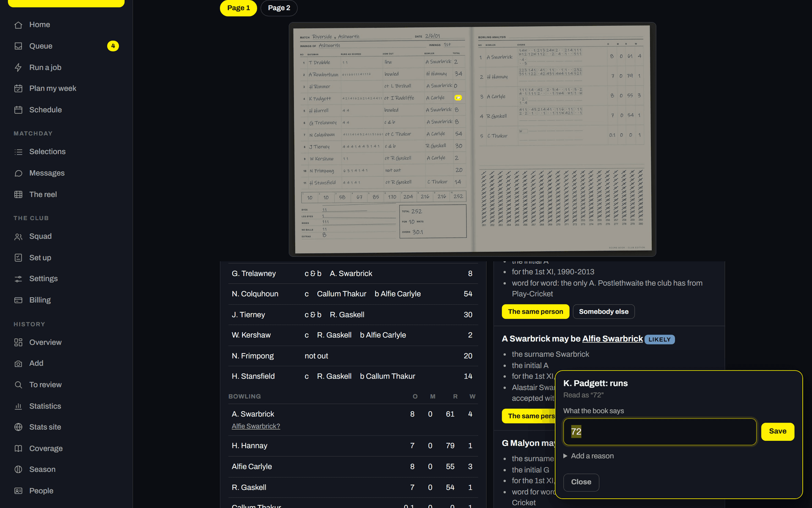Switch to Page 1 tab
This screenshot has width=812, height=508.
239,8
